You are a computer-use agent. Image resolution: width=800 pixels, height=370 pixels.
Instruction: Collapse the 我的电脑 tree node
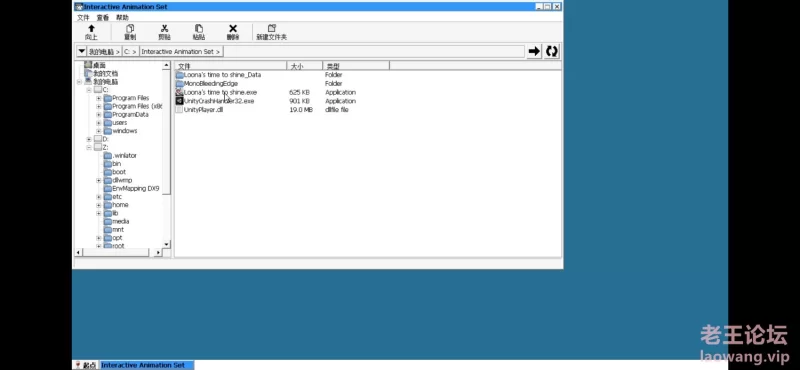click(x=80, y=82)
